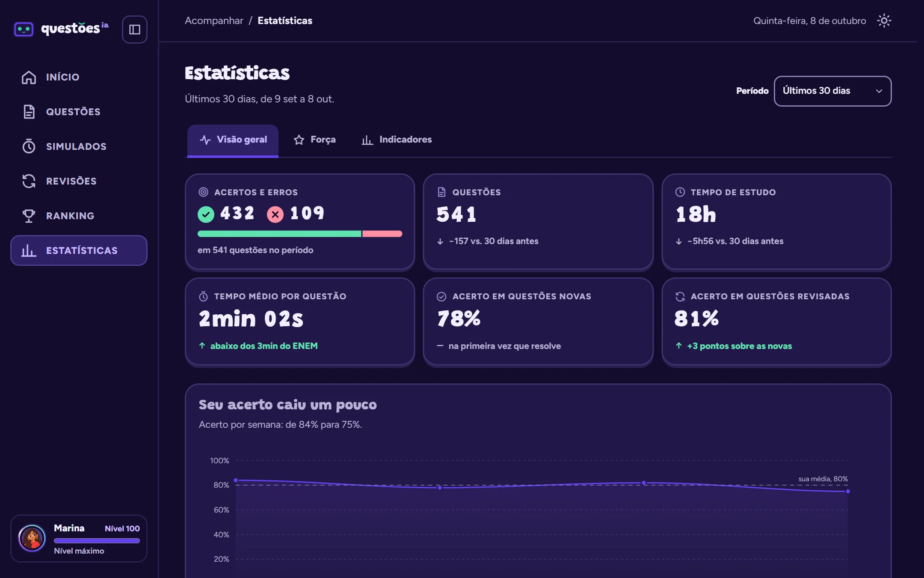The height and width of the screenshot is (578, 924).
Task: Click the Visão geral pulse icon
Action: point(205,140)
